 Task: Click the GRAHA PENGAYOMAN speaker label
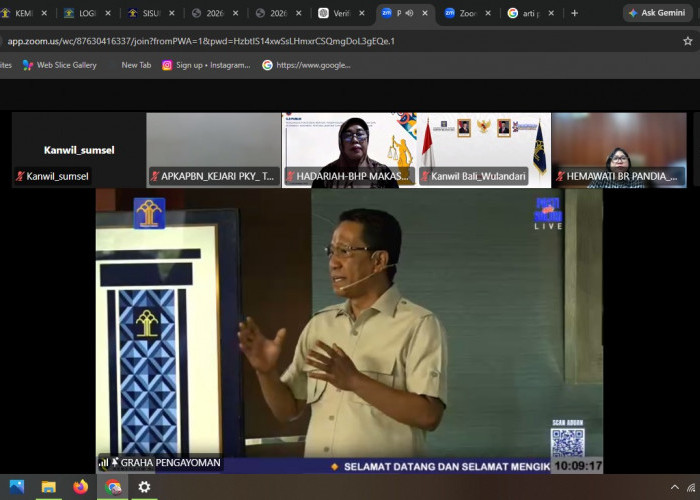[x=171, y=463]
